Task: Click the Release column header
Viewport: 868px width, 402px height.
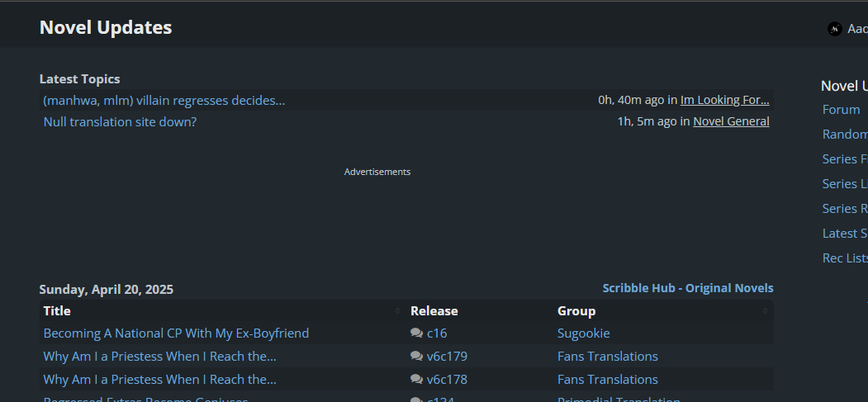Action: (434, 311)
